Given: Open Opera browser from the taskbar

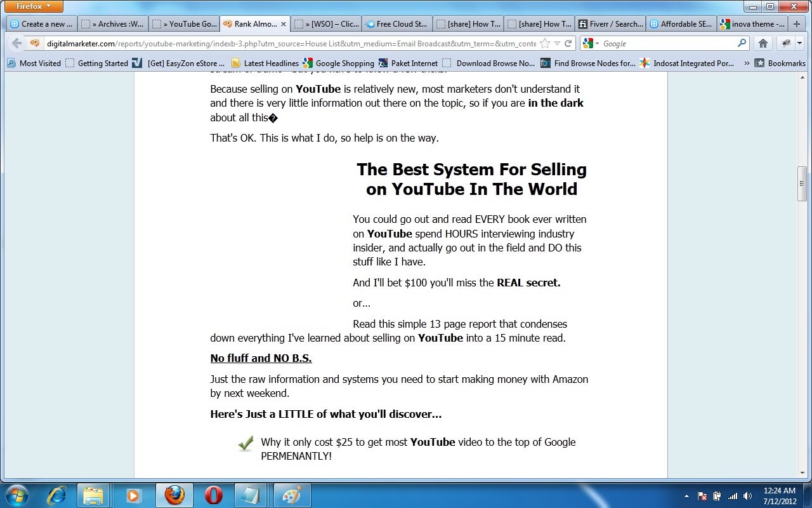Looking at the screenshot, I should [214, 495].
